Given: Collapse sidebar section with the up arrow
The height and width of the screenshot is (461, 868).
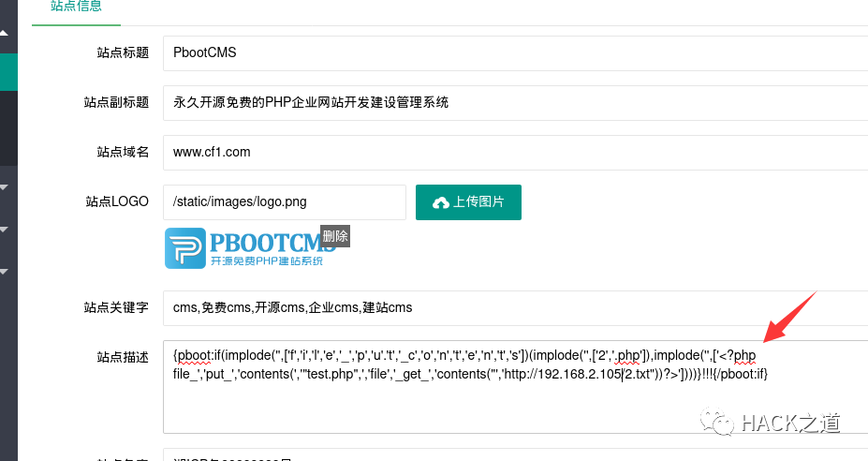Looking at the screenshot, I should tap(4, 33).
